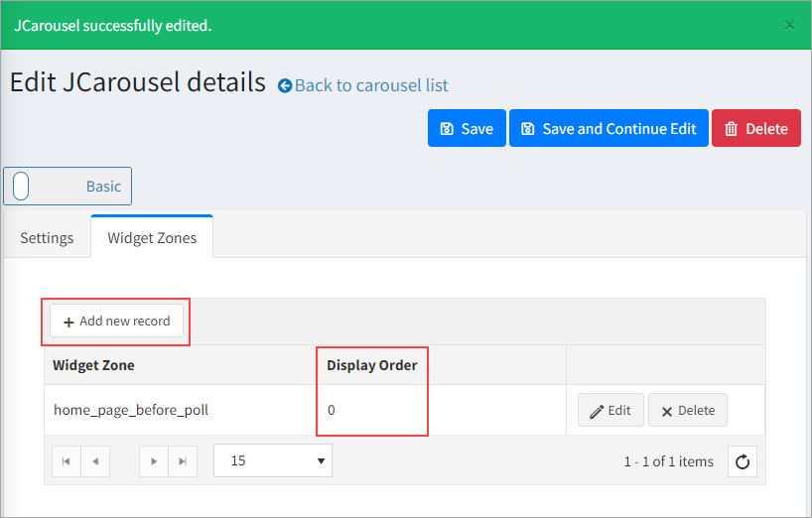Refresh the widget zones grid
The width and height of the screenshot is (812, 518).
point(743,461)
